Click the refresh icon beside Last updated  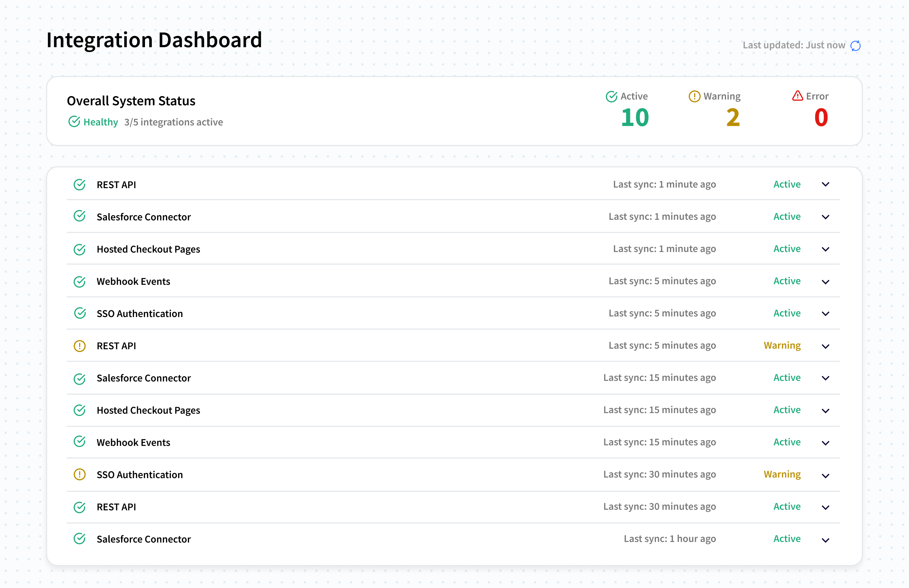pos(855,45)
